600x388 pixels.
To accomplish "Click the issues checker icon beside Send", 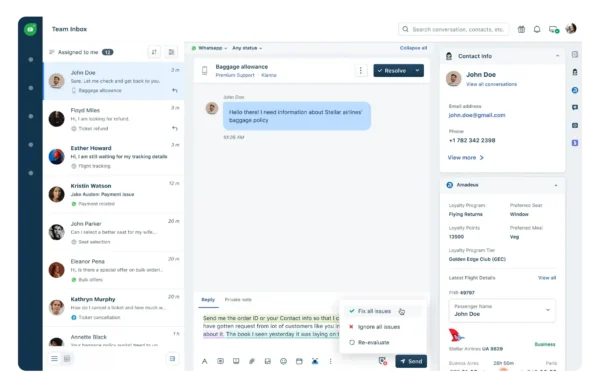I will click(382, 361).
